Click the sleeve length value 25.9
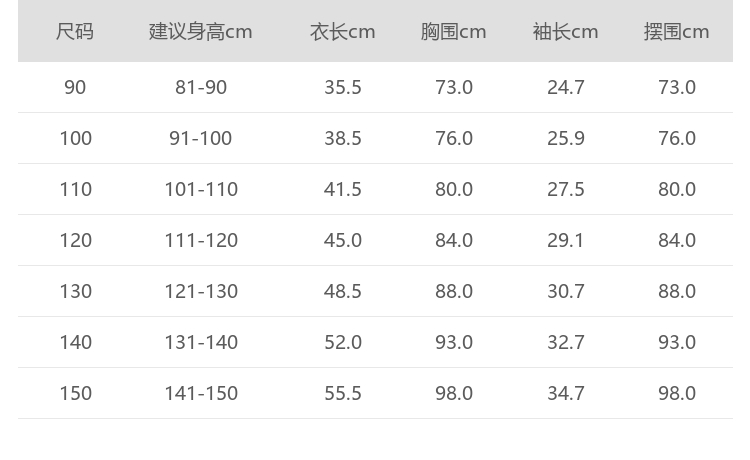This screenshot has width=750, height=460. [566, 138]
